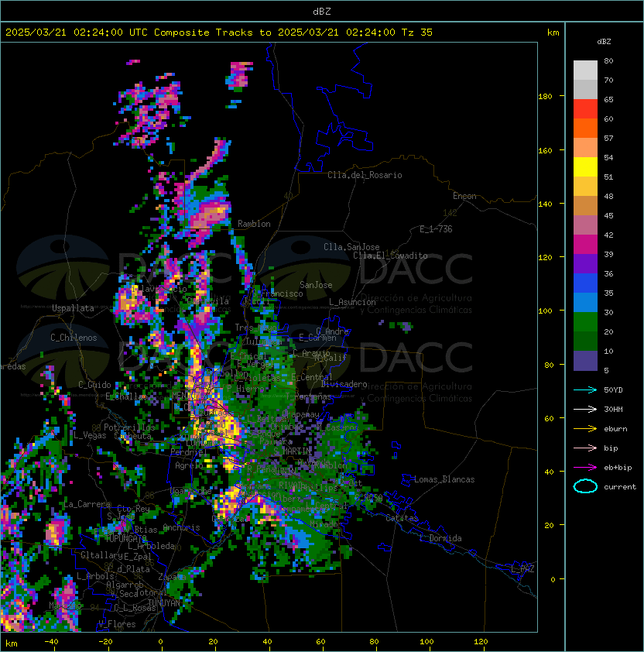Viewport: 644px width, 652px height.
Task: Click the '-40' tick label on horizontal axis
Action: 51,642
